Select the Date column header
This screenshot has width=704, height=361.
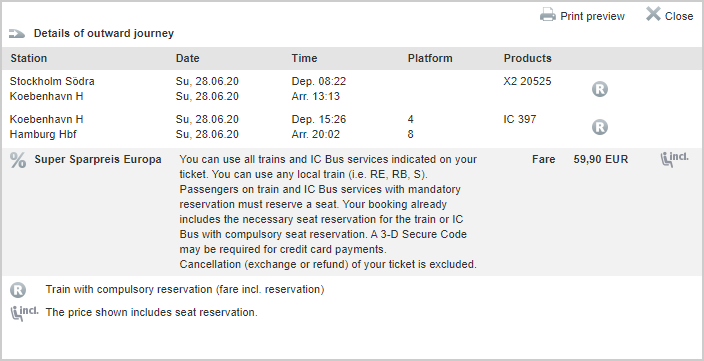[188, 58]
